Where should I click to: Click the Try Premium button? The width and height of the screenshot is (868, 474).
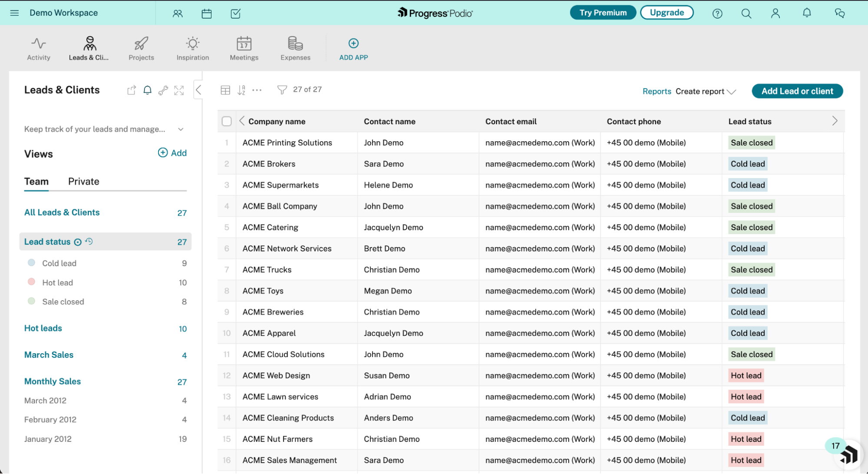603,13
